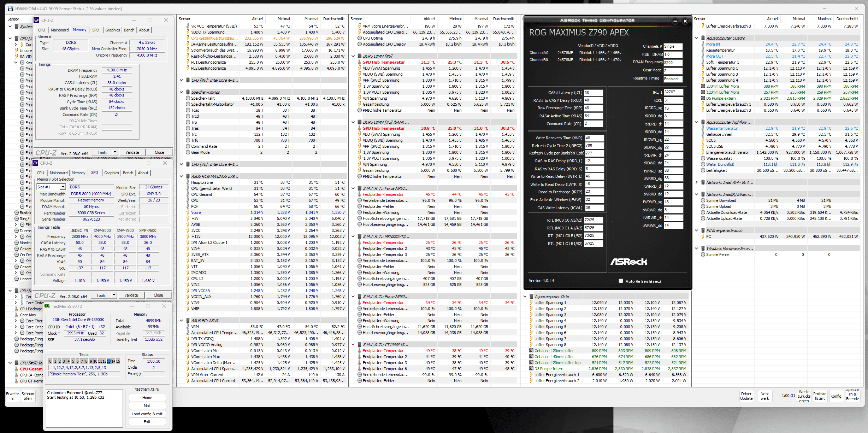Collapse the Aquacomputer Quadro sensor group
This screenshot has width=868, height=433.
click(x=696, y=38)
